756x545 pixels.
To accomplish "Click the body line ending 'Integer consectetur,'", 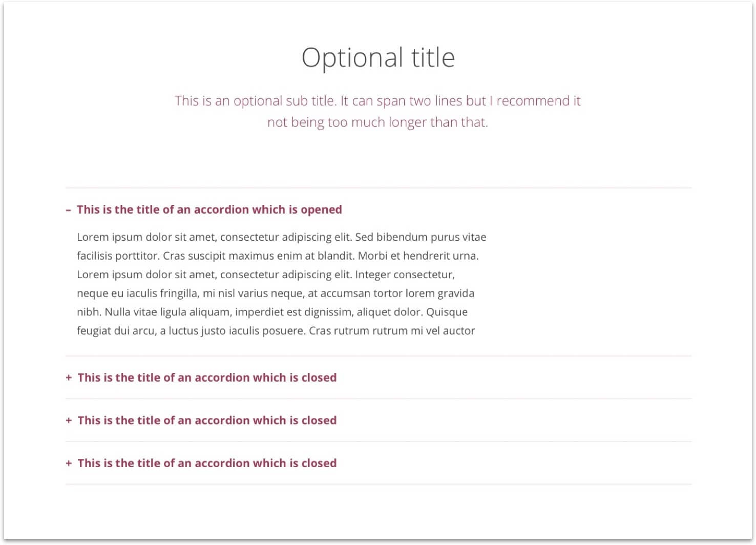I will (266, 275).
